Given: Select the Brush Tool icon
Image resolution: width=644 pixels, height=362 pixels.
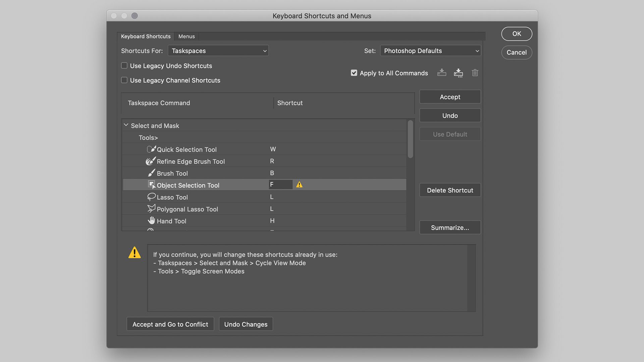Looking at the screenshot, I should [151, 173].
